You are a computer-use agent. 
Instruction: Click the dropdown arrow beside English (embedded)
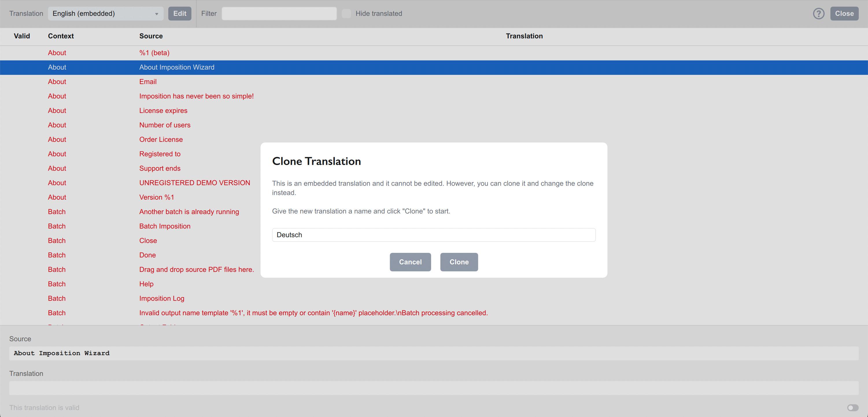(156, 14)
